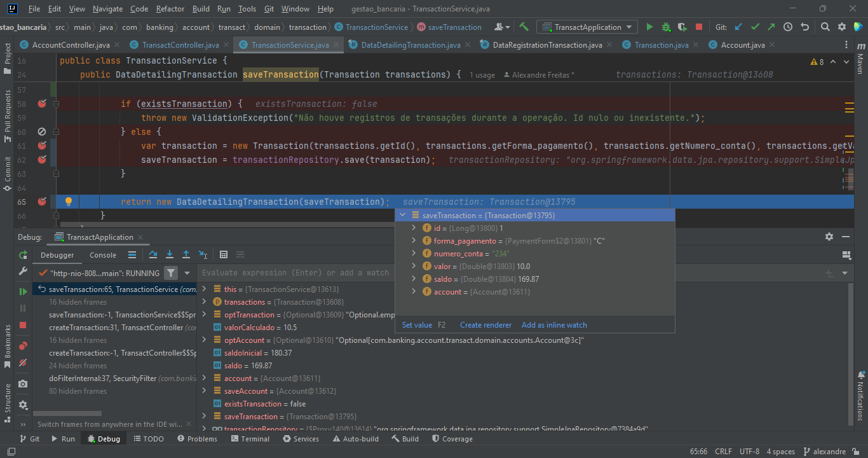Open Search Everywhere magnifier icon
This screenshot has width=868, height=458.
pos(825,27)
